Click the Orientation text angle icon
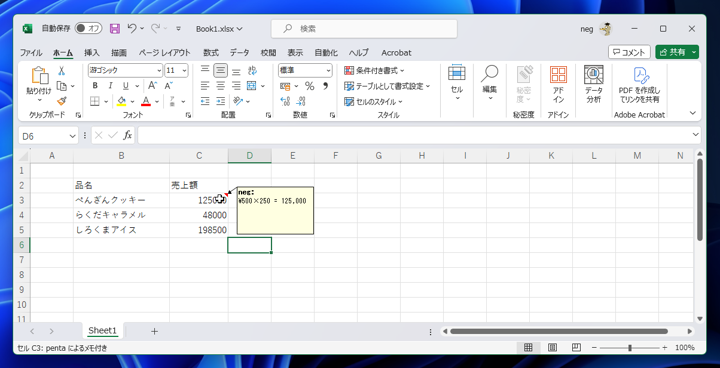720x368 pixels. [237, 101]
